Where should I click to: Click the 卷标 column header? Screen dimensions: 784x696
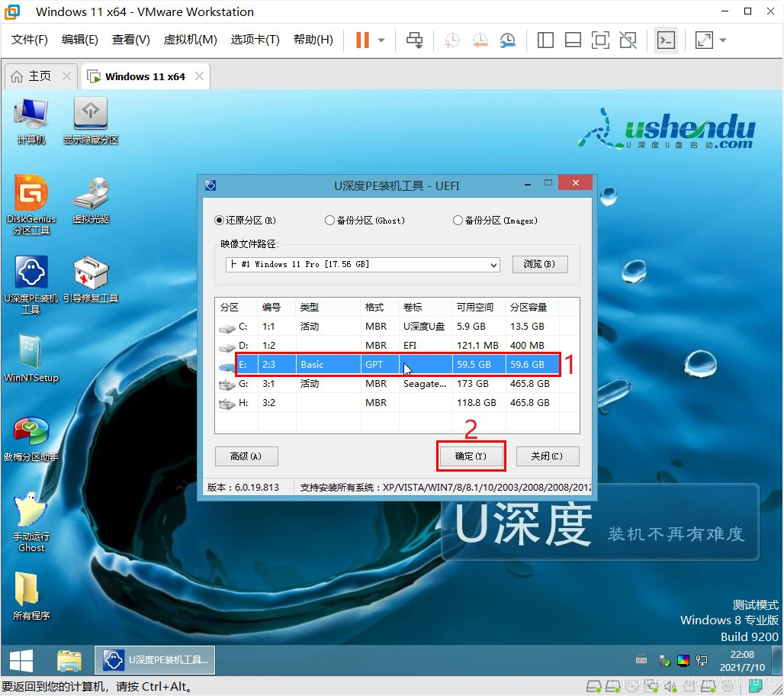[425, 308]
